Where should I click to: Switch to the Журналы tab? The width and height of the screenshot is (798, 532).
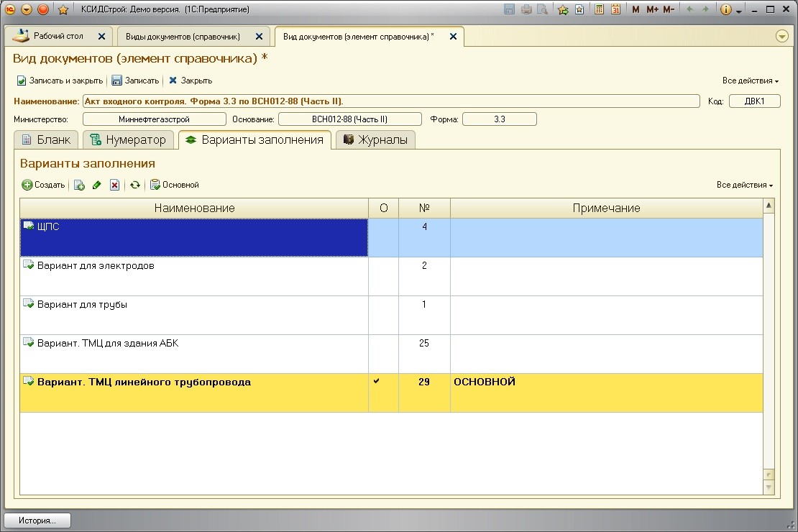pyautogui.click(x=375, y=139)
